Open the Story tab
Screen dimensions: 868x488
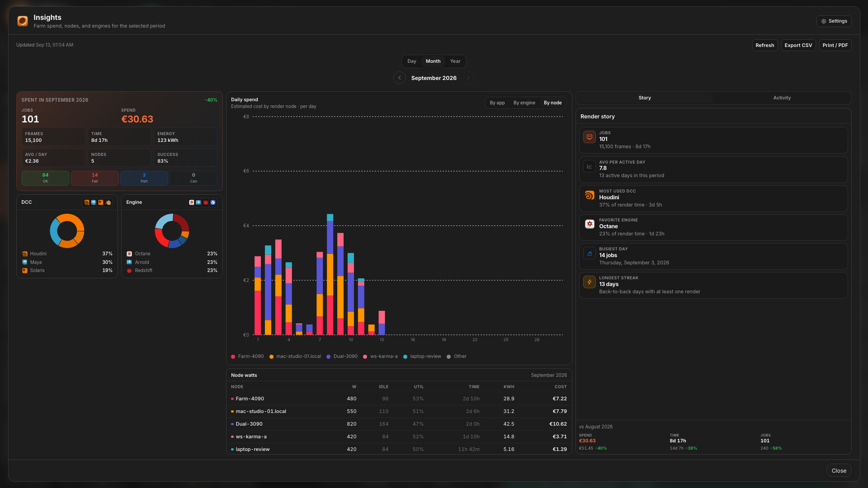(x=645, y=98)
